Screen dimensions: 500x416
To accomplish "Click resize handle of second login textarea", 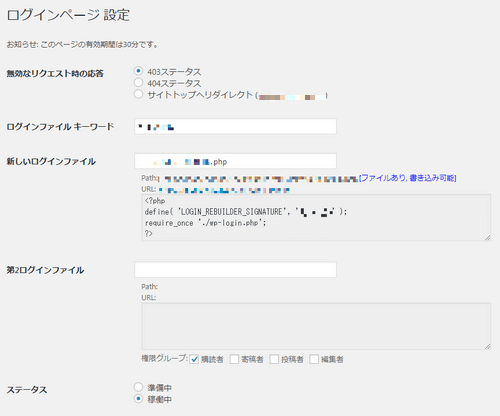I will coord(487,346).
